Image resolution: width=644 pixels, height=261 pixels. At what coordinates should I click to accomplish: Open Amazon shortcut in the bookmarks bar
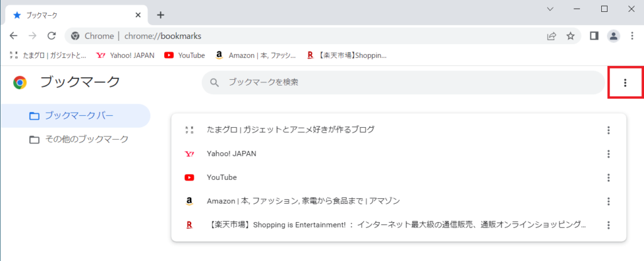point(255,55)
